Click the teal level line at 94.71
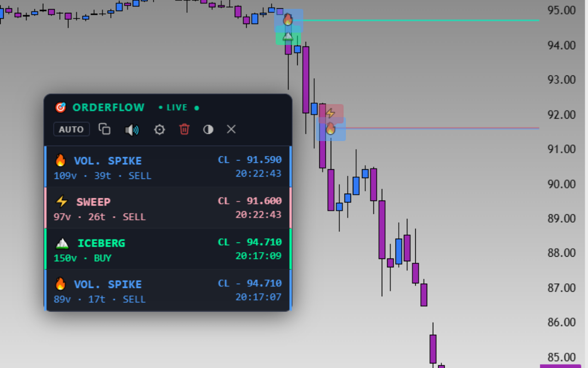The width and height of the screenshot is (588, 368). click(420, 20)
